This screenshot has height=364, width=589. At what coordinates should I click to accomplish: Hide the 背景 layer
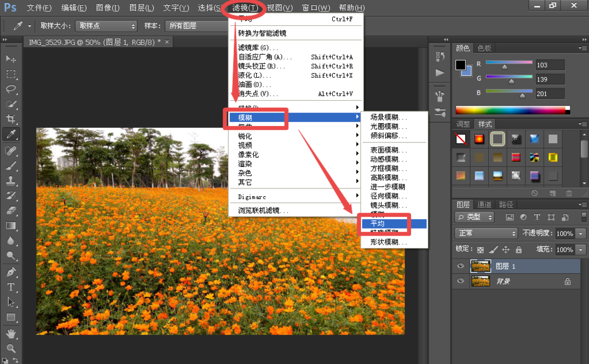click(x=460, y=281)
